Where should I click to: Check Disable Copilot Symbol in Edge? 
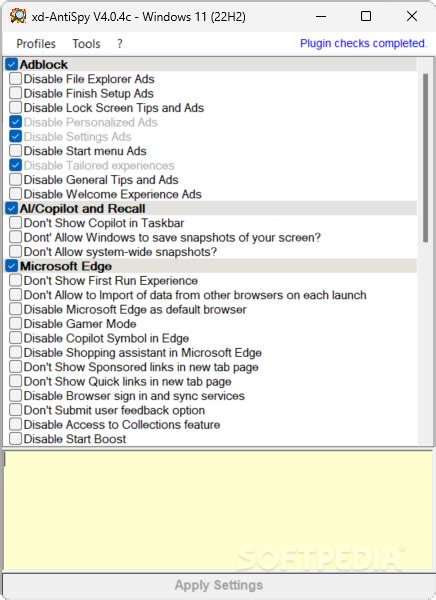(15, 338)
